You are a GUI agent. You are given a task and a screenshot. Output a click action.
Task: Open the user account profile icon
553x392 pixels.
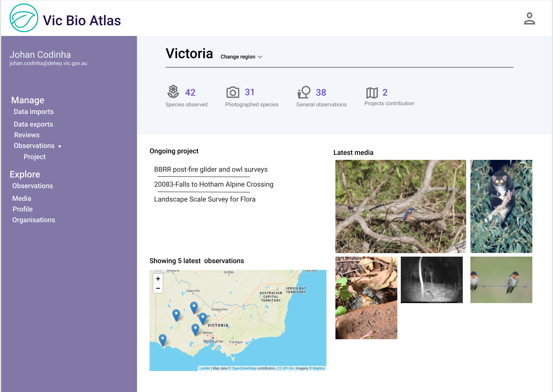529,18
